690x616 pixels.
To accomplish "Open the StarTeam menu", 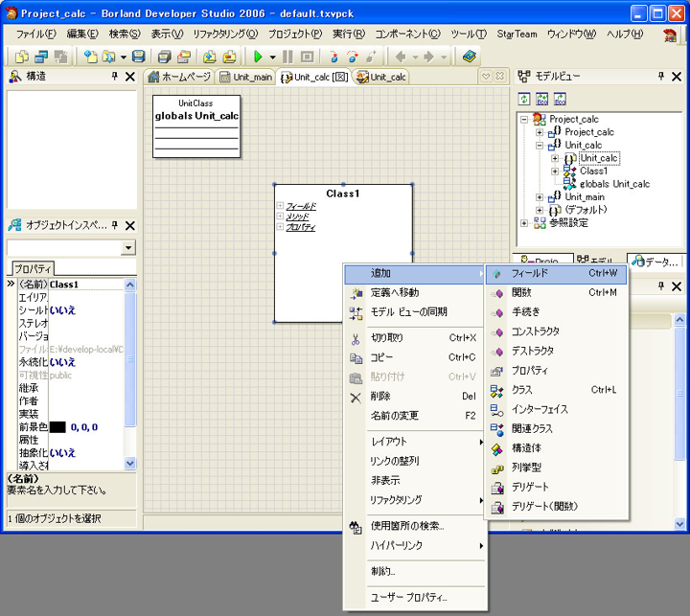I will [x=517, y=34].
